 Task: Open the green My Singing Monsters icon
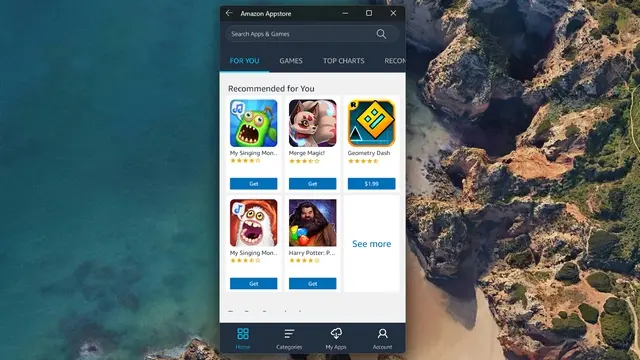(253, 123)
